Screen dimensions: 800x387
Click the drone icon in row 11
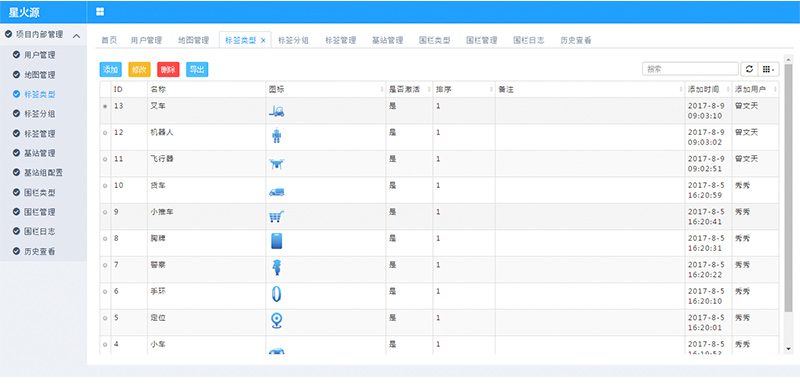click(x=277, y=164)
